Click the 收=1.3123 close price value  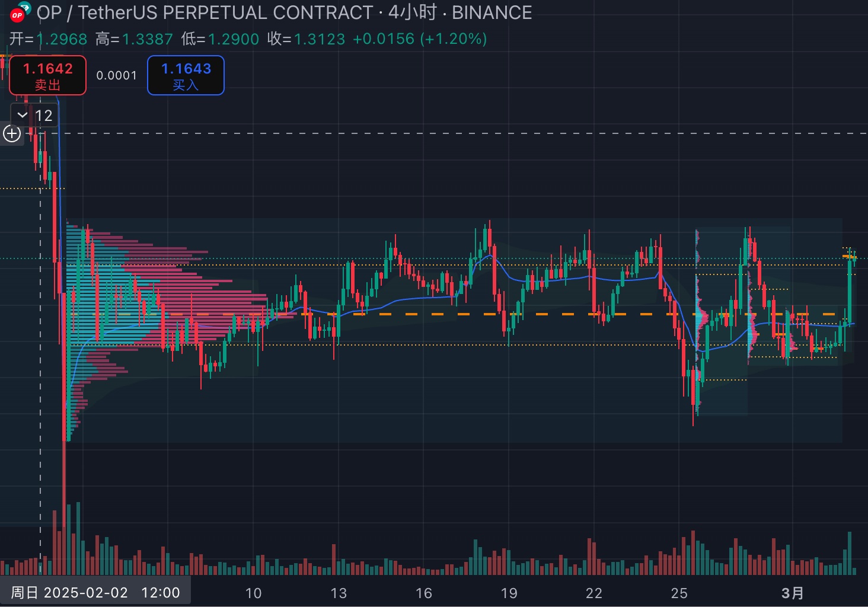306,39
